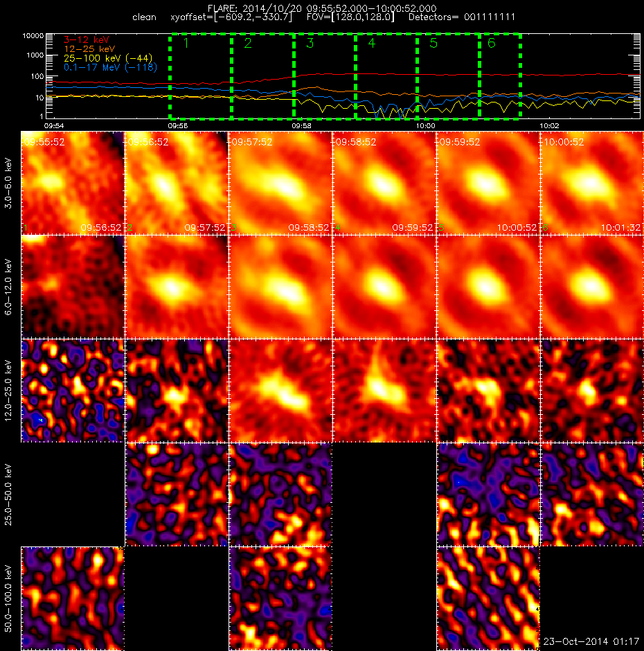Click the '3.0-6.0 keV' row label

coord(8,183)
